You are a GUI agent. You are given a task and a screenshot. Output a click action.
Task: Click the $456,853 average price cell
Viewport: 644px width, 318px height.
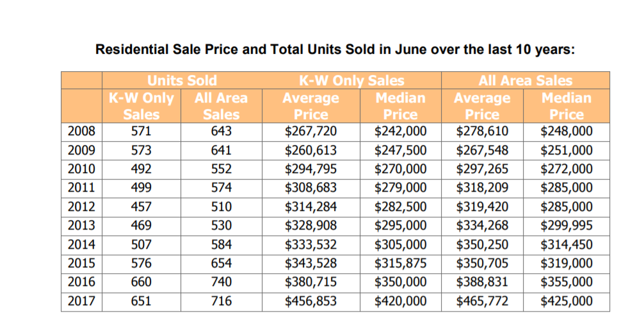pyautogui.click(x=310, y=301)
